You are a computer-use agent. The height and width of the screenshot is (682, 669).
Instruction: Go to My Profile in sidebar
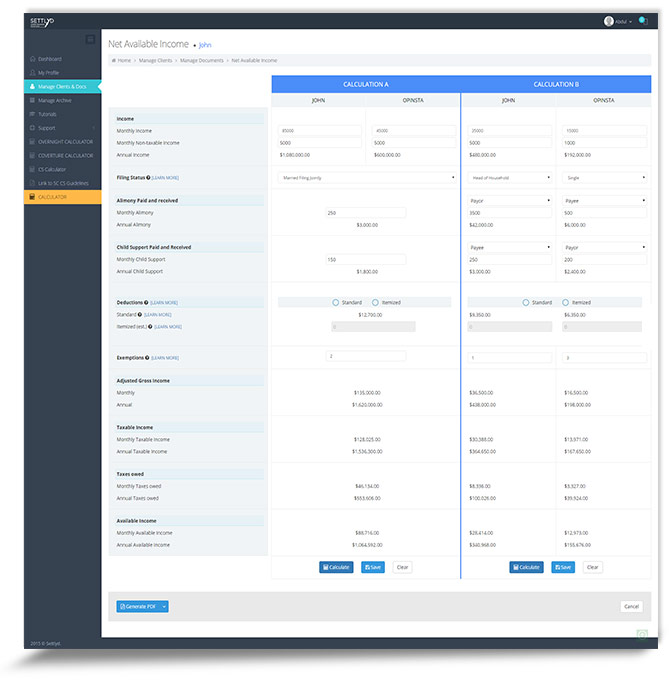(49, 73)
